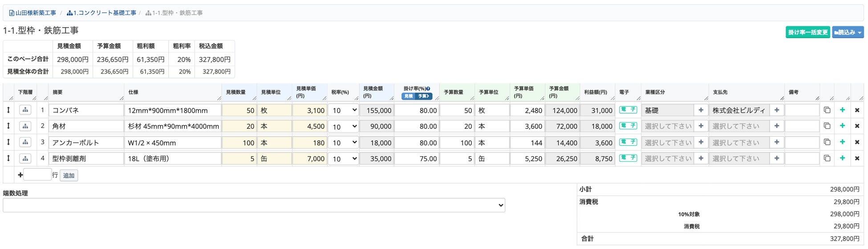Toggle the 電子 badge on the 型枠剥離剤 row
Screen dimensions: 868x249
628,158
